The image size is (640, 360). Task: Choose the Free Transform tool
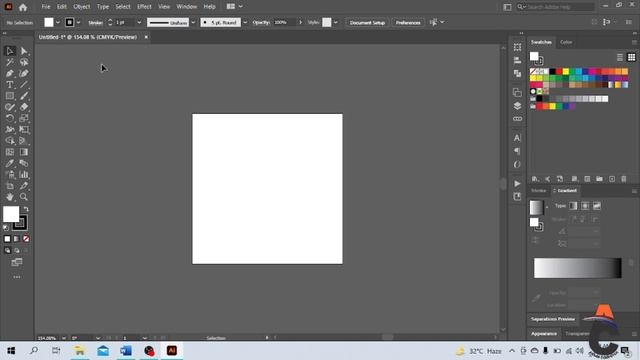coord(24,129)
